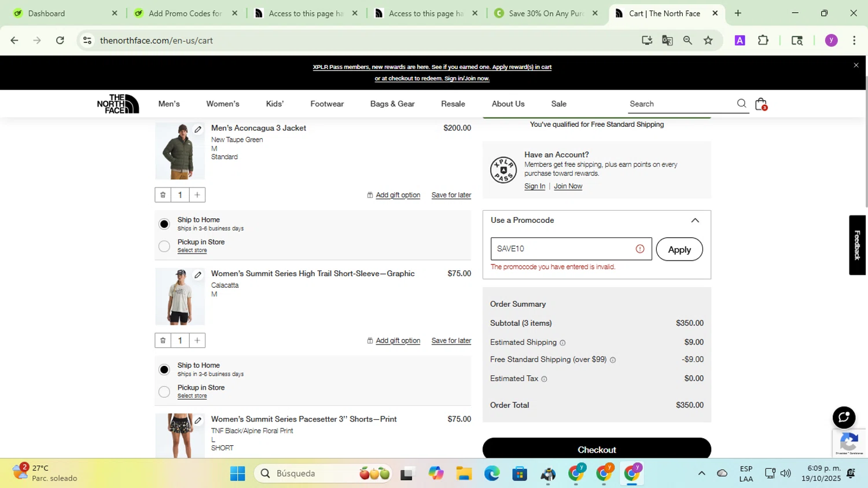Screen dimensions: 868x488
Task: Select store for Jacket pickup
Action: pyautogui.click(x=192, y=251)
